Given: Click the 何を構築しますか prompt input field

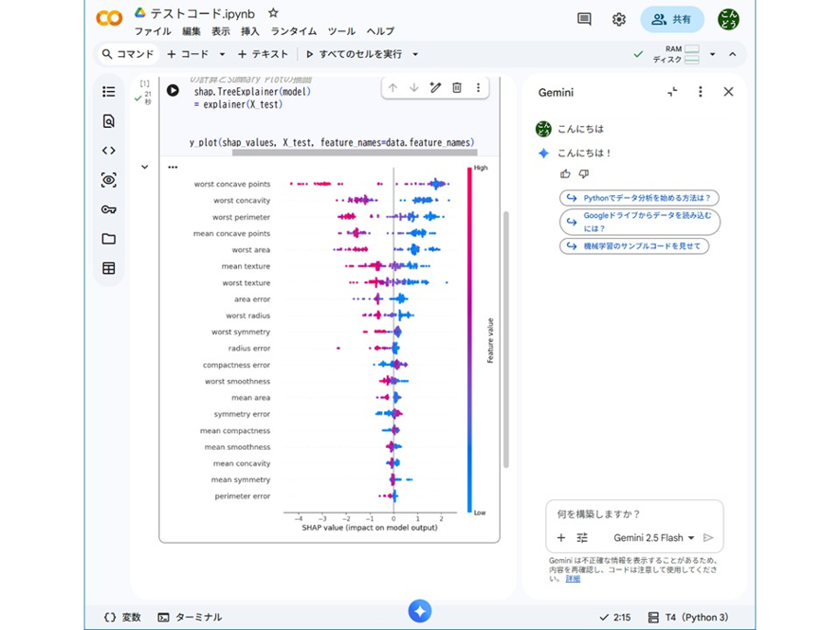Looking at the screenshot, I should click(x=634, y=513).
